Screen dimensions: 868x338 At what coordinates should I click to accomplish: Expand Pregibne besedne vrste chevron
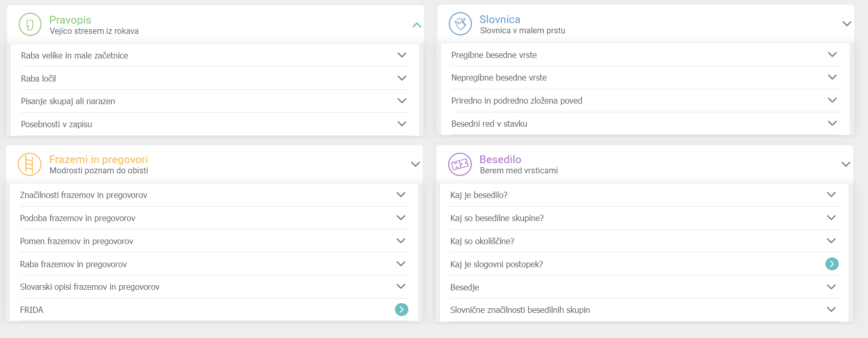(x=832, y=55)
